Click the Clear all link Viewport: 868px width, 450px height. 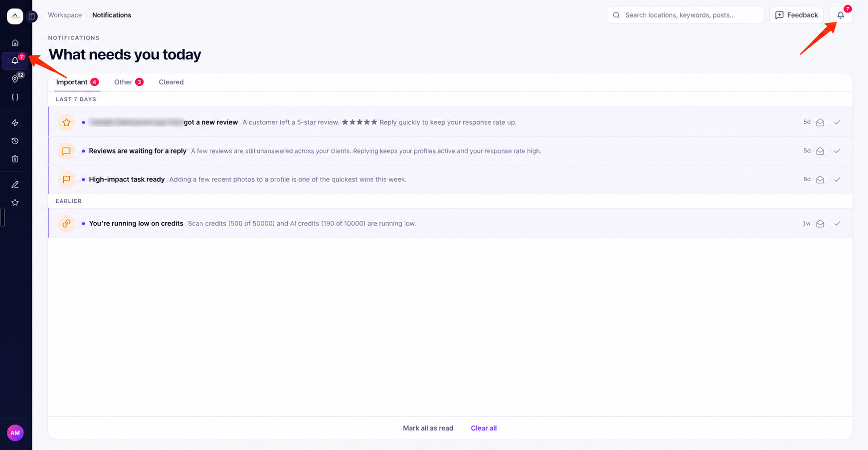click(484, 428)
